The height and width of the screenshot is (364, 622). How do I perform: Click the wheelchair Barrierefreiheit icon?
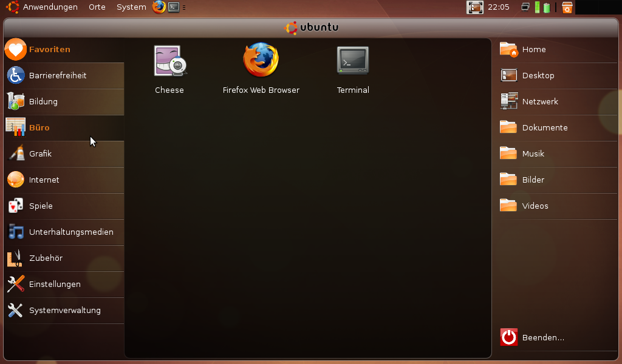pos(16,75)
